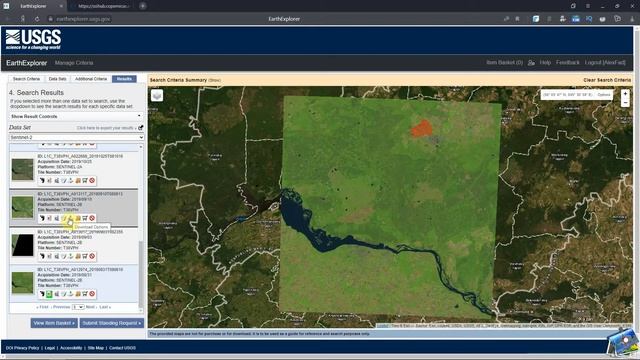Image resolution: width=640 pixels, height=360 pixels.
Task: Add the 2019/08/31 scene to bulk download
Action: [78, 293]
